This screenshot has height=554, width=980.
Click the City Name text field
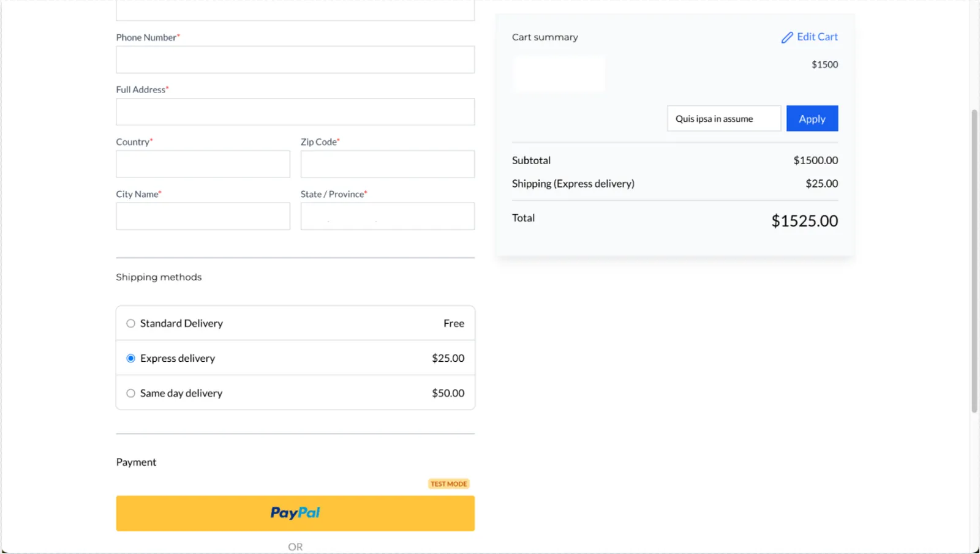click(203, 216)
